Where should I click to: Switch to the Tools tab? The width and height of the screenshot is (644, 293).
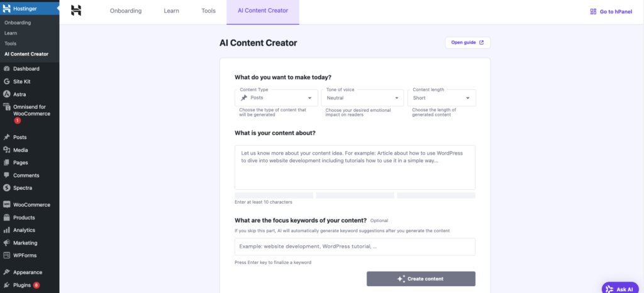[x=208, y=11]
